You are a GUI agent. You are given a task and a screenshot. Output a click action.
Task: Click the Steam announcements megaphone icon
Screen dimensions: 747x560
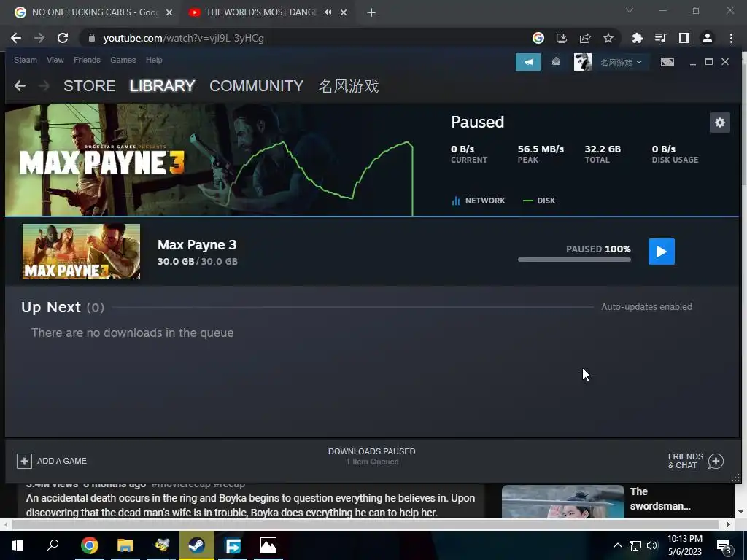528,62
